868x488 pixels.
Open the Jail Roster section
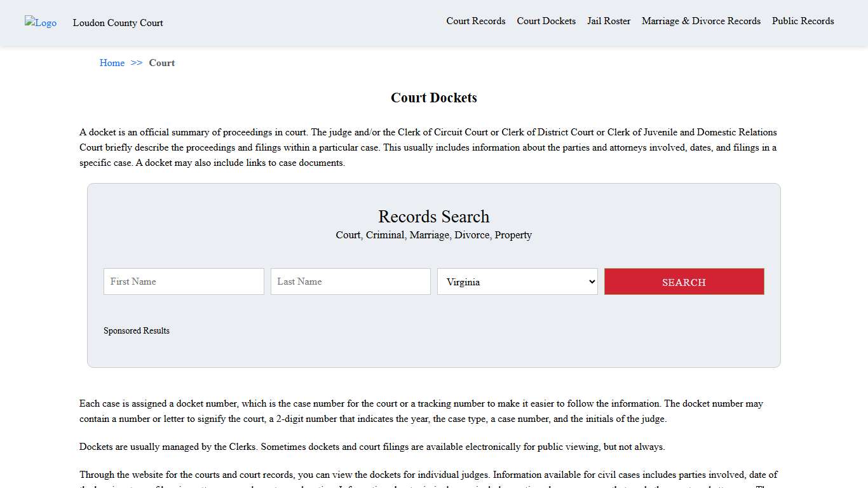tap(608, 21)
